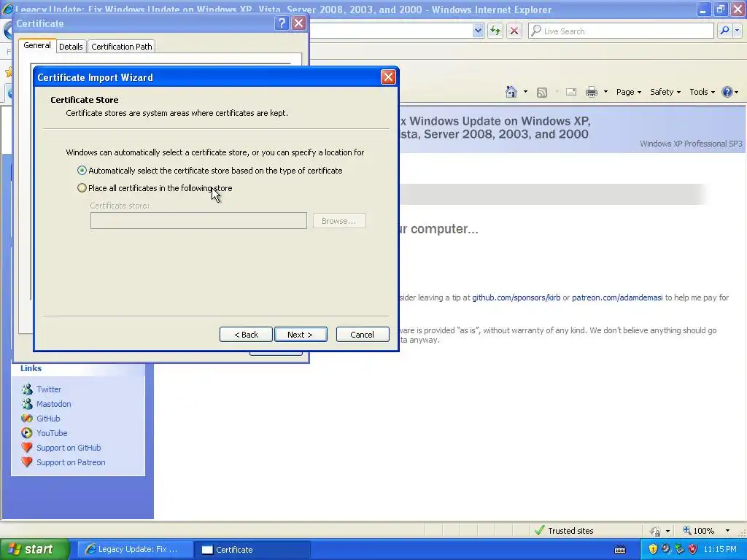This screenshot has height=560, width=747.
Task: Click the Back button in wizard
Action: pyautogui.click(x=246, y=334)
